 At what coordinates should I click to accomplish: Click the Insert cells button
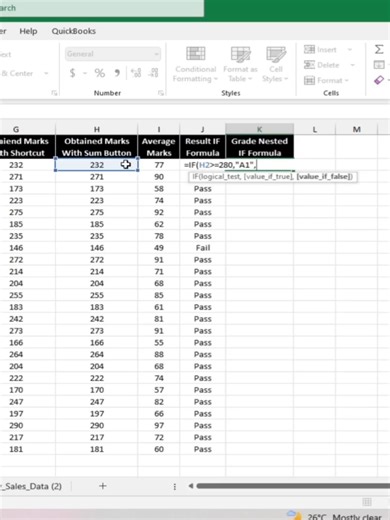tap(321, 50)
